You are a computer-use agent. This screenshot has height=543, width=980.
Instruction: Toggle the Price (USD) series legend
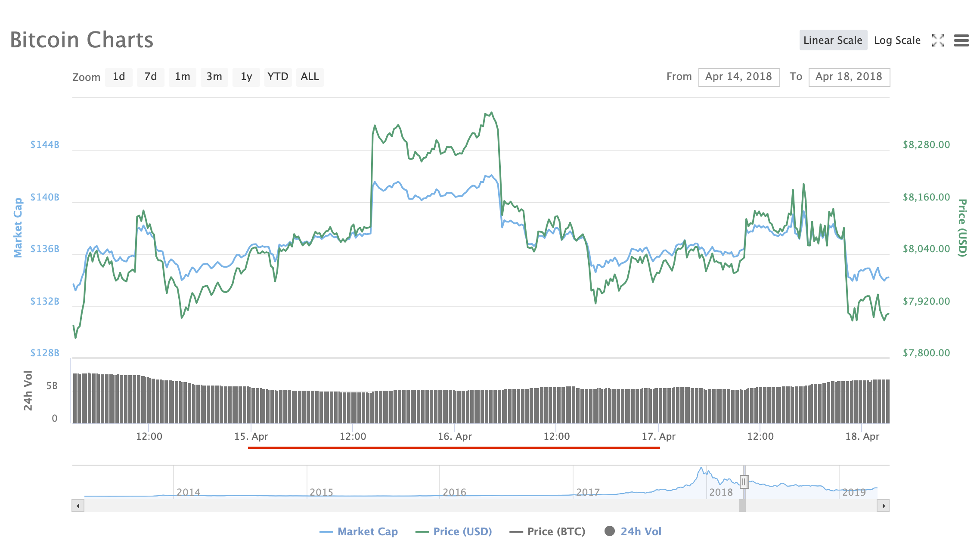pos(462,531)
